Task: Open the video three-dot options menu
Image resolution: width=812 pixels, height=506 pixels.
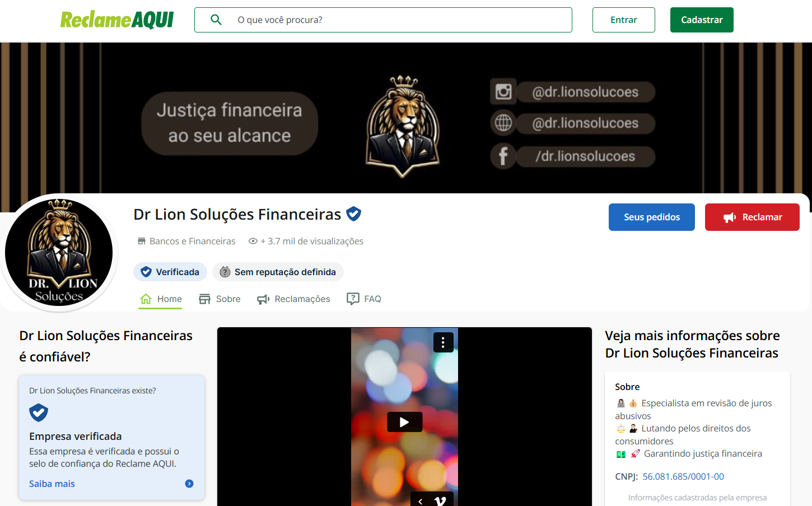Action: pyautogui.click(x=443, y=342)
